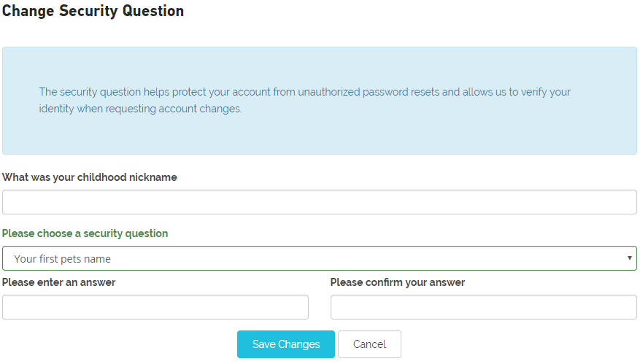
Task: Focus the childhood nickname text field
Action: [x=319, y=202]
